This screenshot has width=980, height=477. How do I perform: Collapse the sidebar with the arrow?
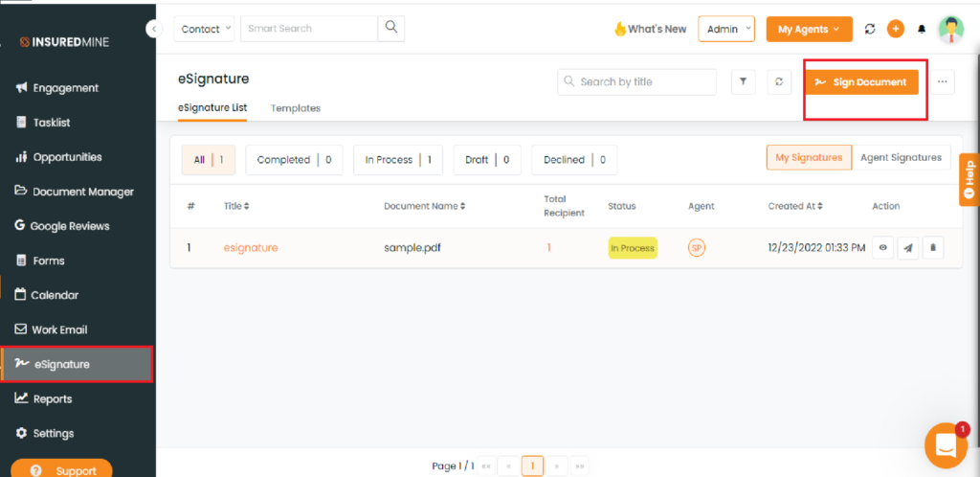point(154,28)
